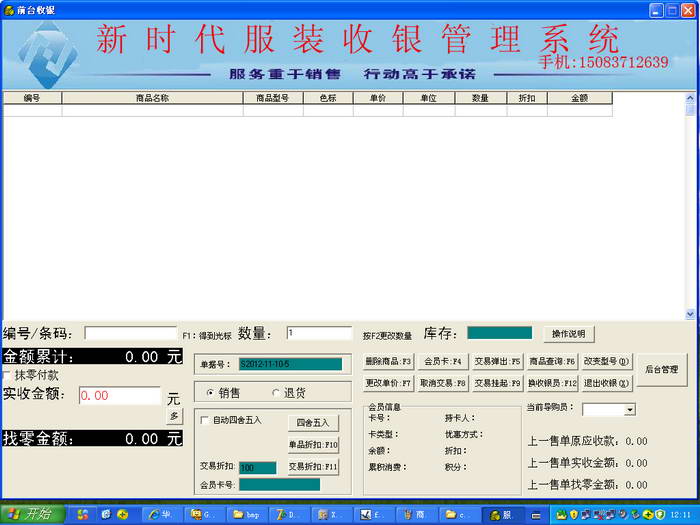The height and width of the screenshot is (525, 700).
Task: Click the 数量 quantity input field
Action: tap(319, 333)
